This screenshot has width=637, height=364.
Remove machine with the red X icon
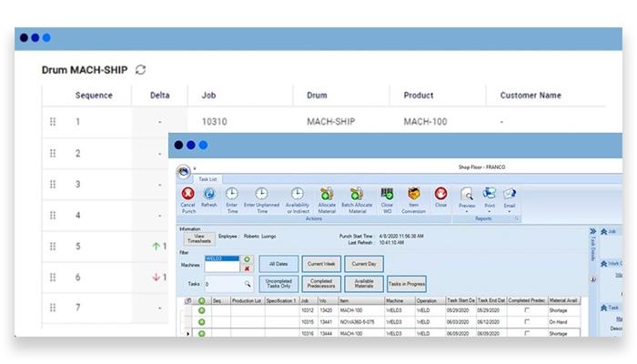point(247,268)
